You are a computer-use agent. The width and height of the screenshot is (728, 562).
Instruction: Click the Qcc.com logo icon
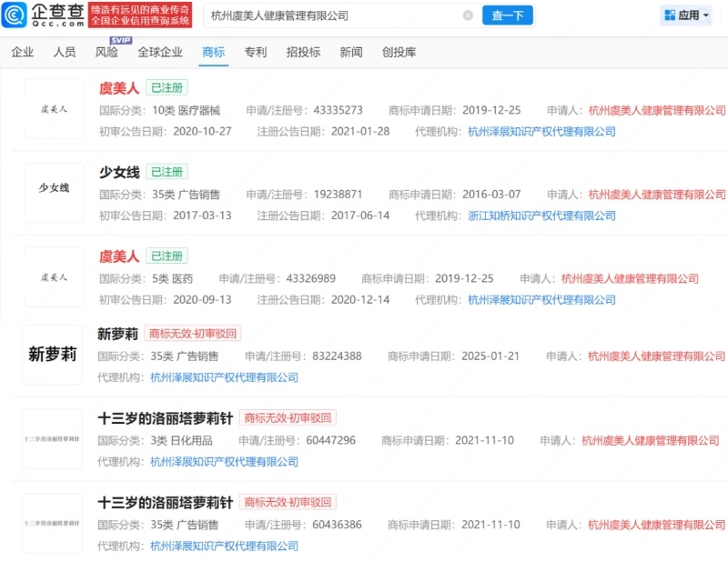14,15
